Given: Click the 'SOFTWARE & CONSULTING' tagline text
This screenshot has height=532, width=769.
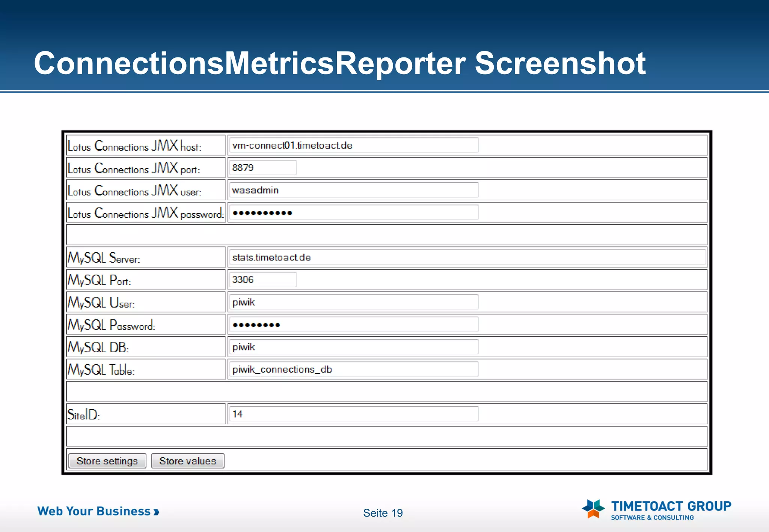Looking at the screenshot, I should 653,518.
